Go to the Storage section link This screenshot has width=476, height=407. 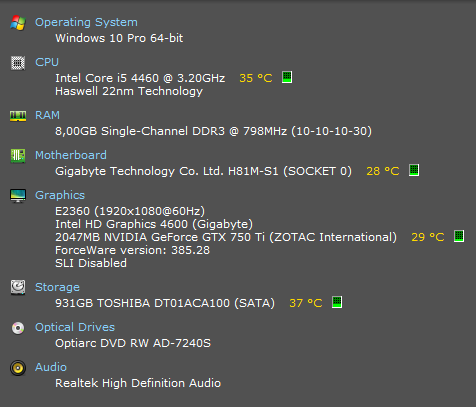coord(57,287)
